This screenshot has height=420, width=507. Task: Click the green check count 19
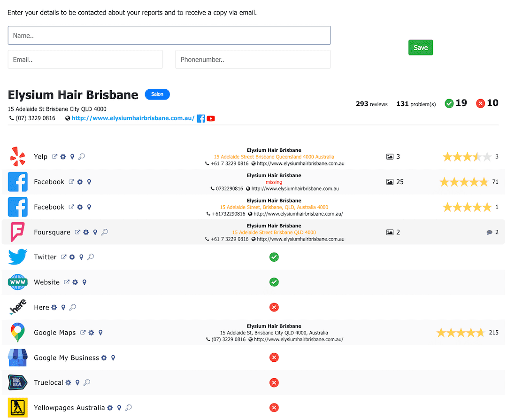[456, 103]
